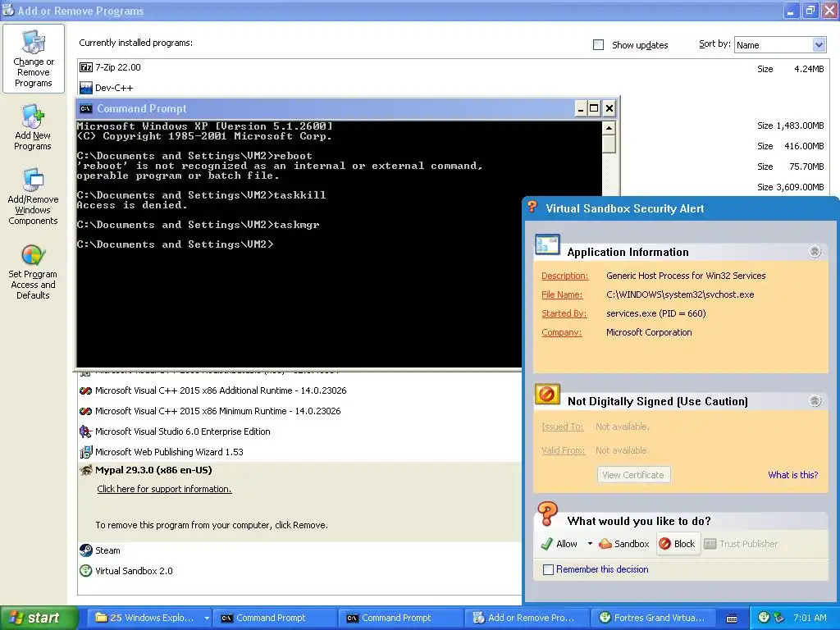This screenshot has width=840, height=630.
Task: Click the taskbar on-screen keyboard icon
Action: tap(731, 619)
